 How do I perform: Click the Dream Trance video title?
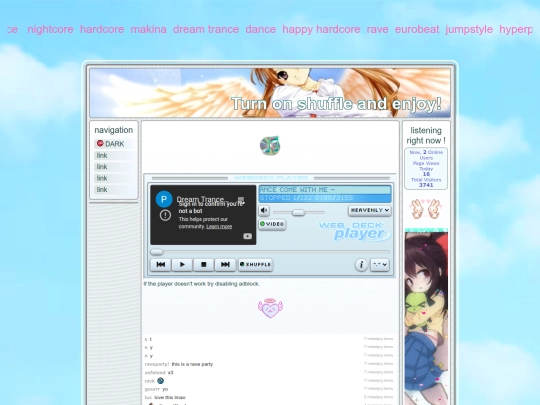coord(200,199)
